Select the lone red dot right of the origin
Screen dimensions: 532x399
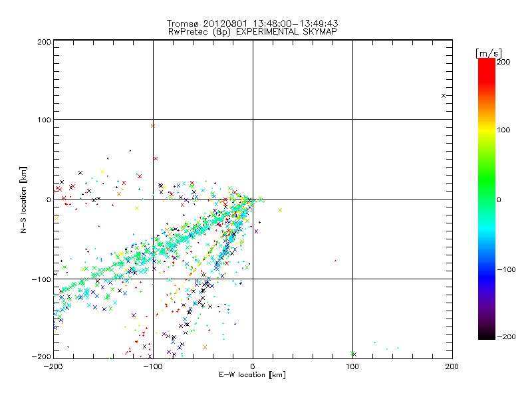pos(336,261)
